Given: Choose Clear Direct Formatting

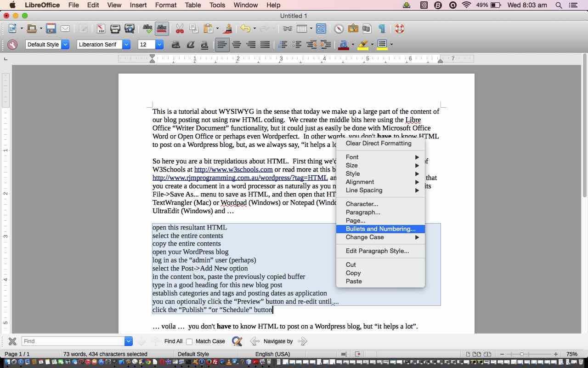Looking at the screenshot, I should click(x=380, y=144).
